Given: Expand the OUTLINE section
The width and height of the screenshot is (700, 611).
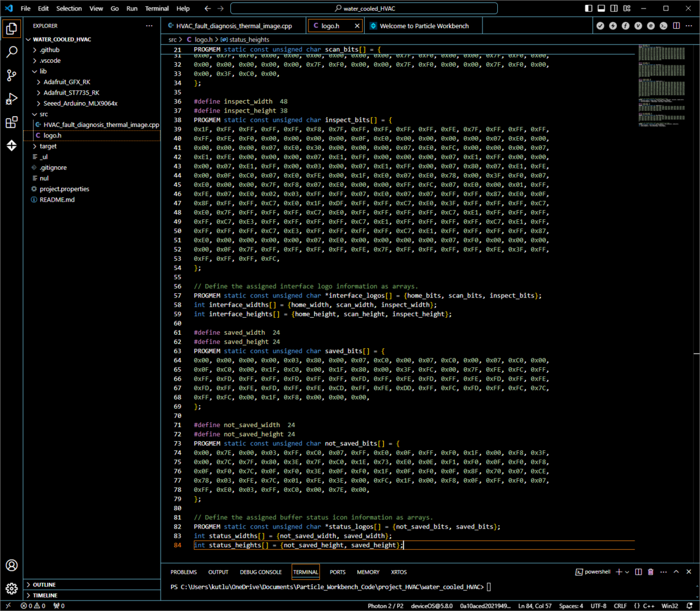Looking at the screenshot, I should click(x=45, y=585).
